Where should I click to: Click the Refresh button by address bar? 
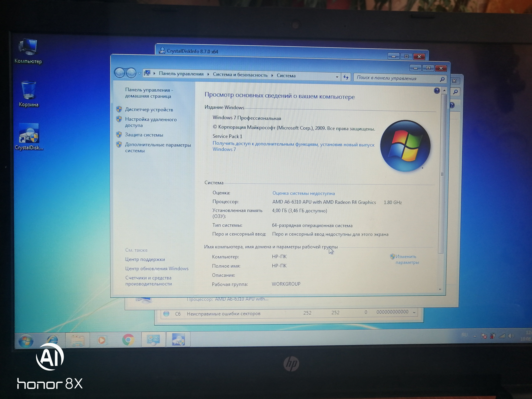coord(346,77)
